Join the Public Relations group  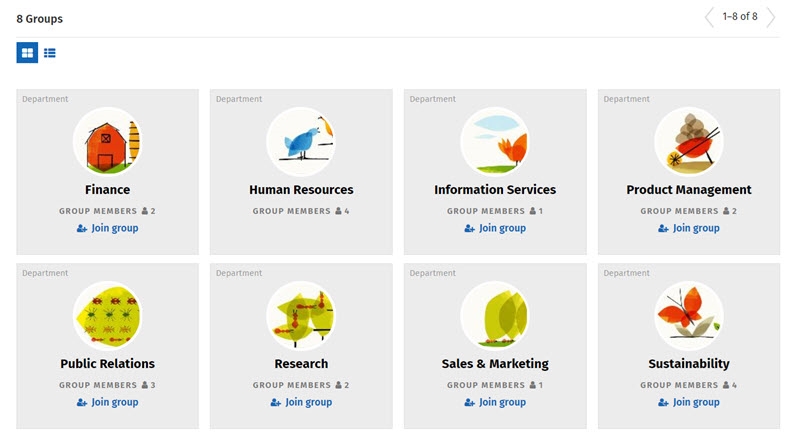click(x=107, y=402)
